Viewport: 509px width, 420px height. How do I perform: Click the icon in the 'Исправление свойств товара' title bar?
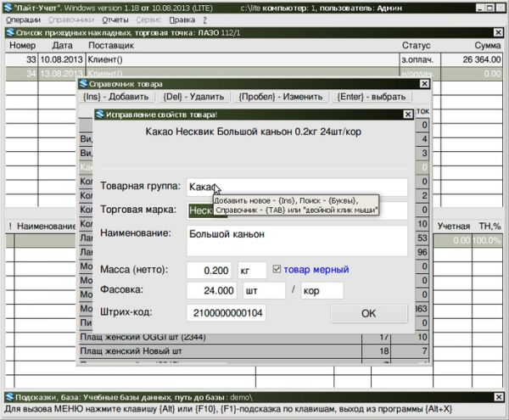pyautogui.click(x=99, y=114)
